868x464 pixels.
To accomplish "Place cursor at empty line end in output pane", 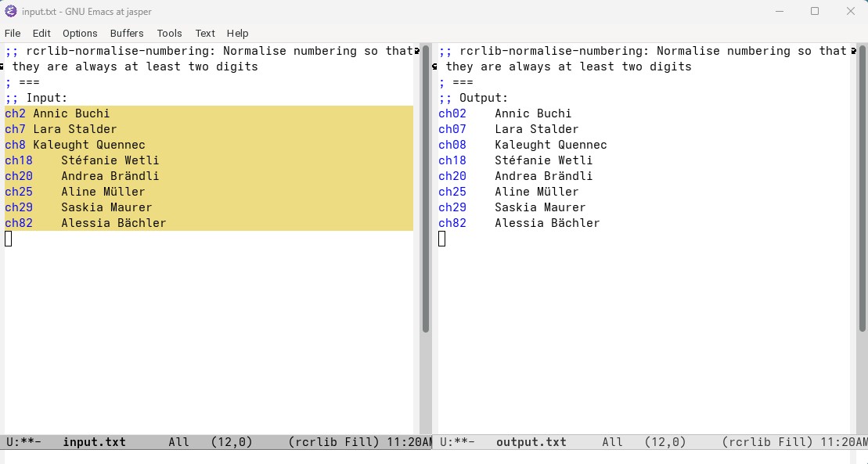I will (441, 239).
